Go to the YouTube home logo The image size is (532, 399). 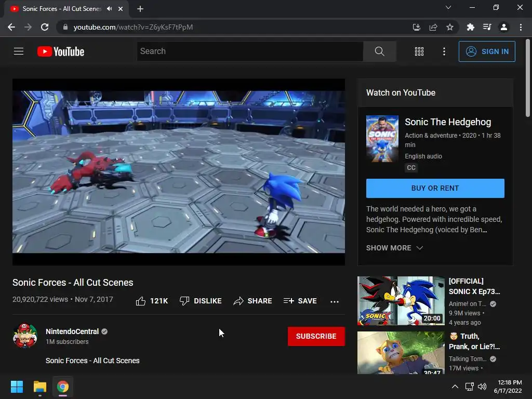pos(61,51)
